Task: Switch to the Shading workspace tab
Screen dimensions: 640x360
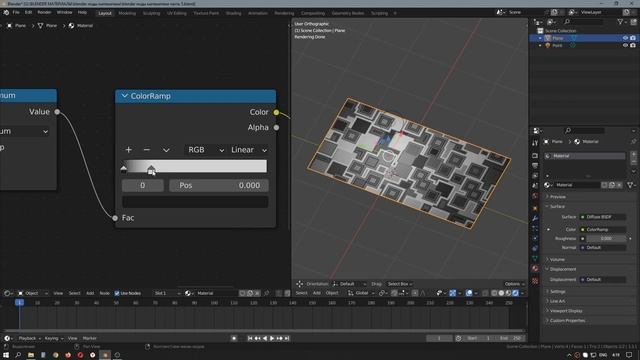Action: click(x=233, y=13)
